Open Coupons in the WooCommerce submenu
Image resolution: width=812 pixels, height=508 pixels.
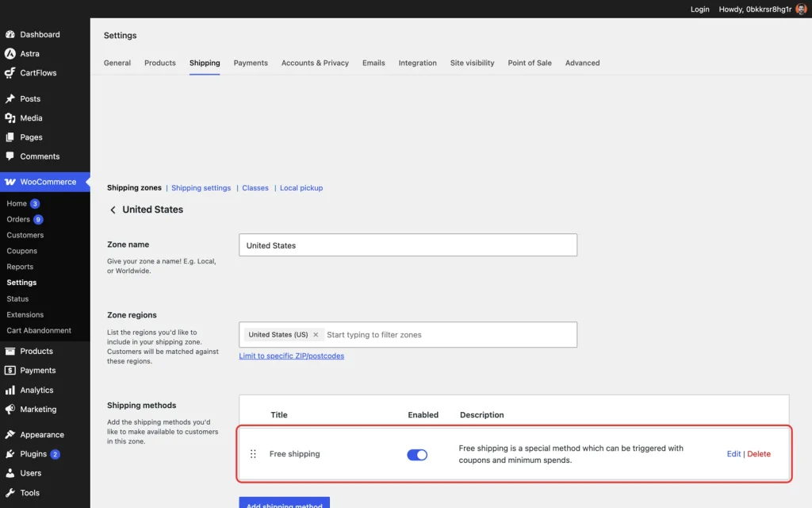(21, 251)
